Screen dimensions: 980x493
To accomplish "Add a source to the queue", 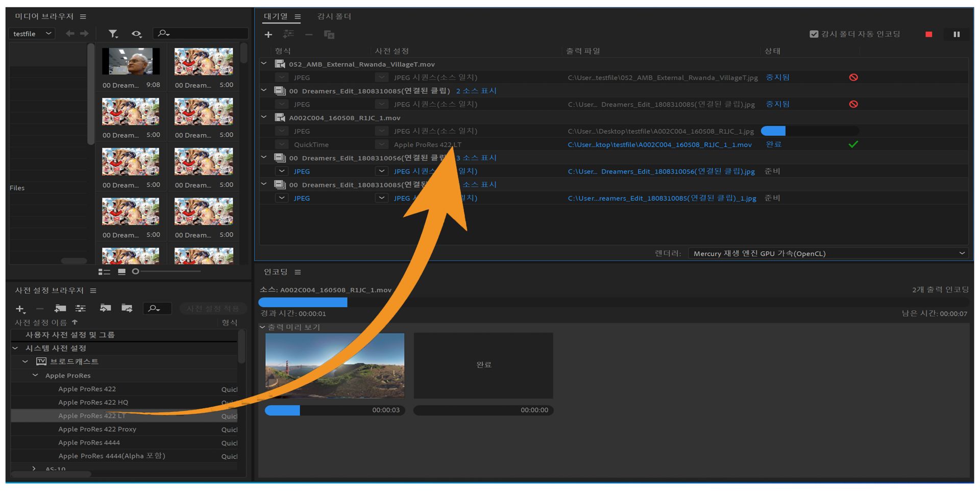I will tap(268, 35).
